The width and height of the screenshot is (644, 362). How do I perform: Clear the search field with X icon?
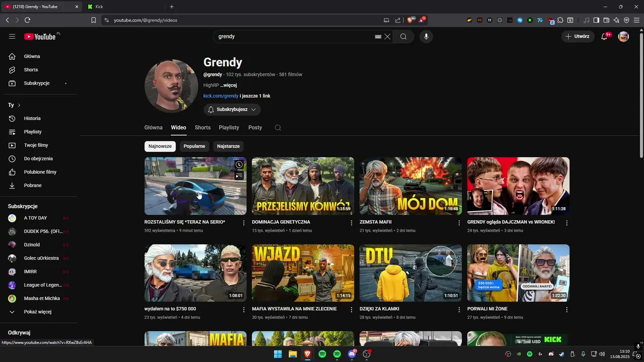pyautogui.click(x=387, y=37)
